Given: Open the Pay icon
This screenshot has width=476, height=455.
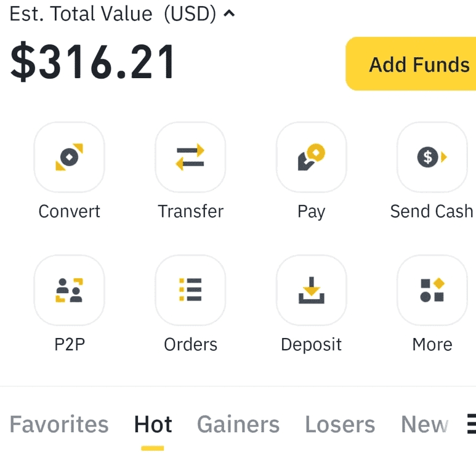Looking at the screenshot, I should click(x=311, y=157).
